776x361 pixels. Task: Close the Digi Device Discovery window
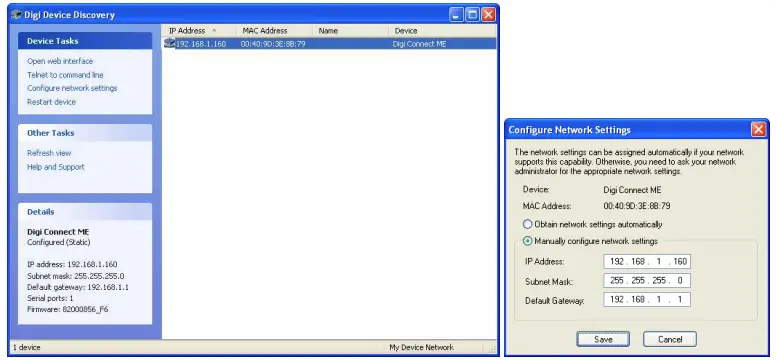tap(488, 15)
